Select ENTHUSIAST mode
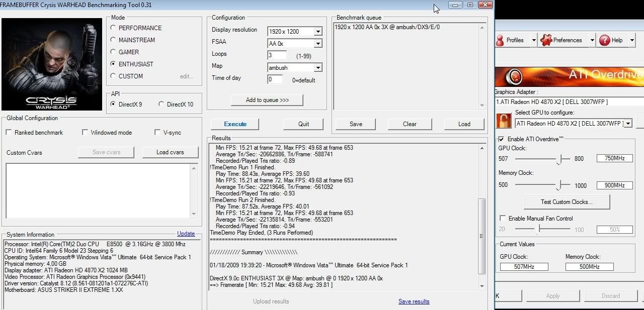Viewport: 644px width, 310px height. pos(113,64)
